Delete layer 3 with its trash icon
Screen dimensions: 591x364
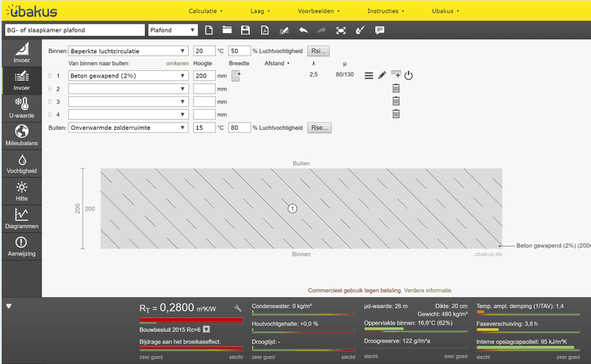396,101
